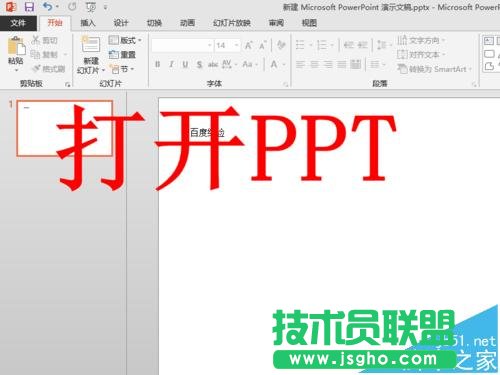Open the 版式 (Layout) dropdown
The image size is (500, 375).
tap(125, 40)
